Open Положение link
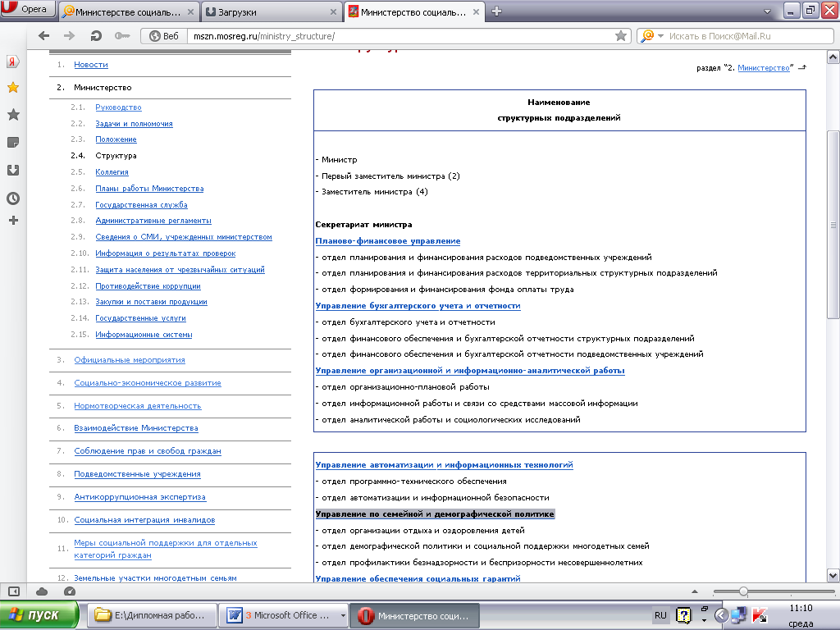Screen dimensions: 840x630 tap(116, 139)
